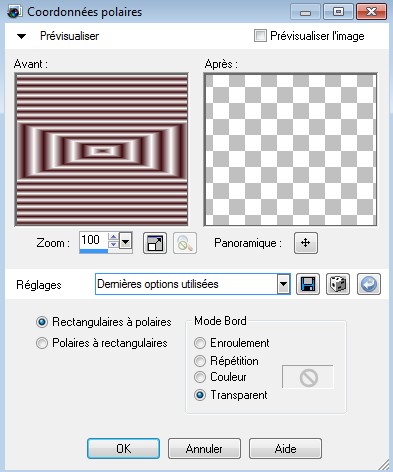Viewport: 393px width, 472px height.
Task: Open the Zoom value dropdown arrow
Action: pos(125,241)
